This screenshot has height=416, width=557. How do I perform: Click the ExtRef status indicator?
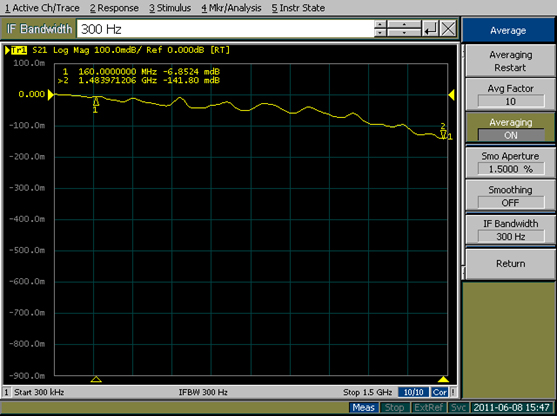428,407
